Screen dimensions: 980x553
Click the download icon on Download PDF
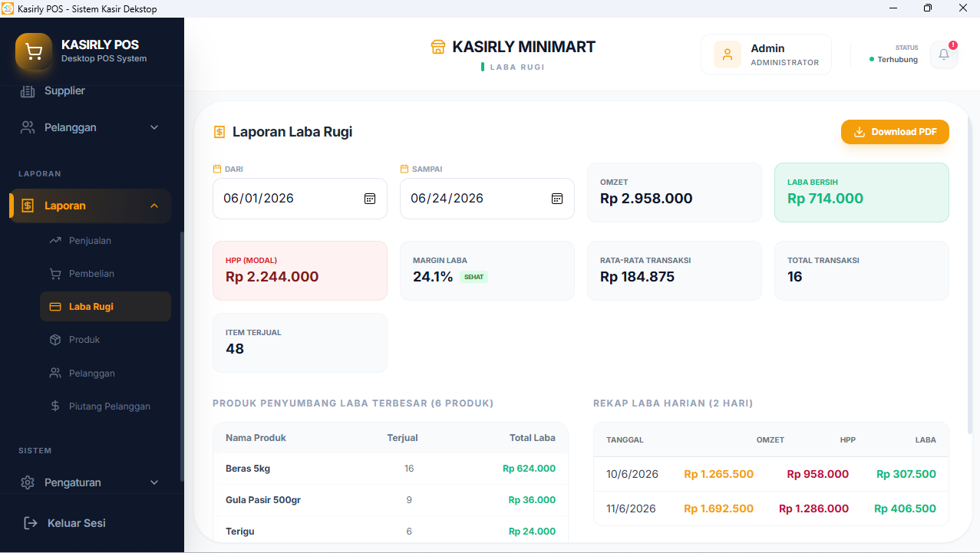860,132
